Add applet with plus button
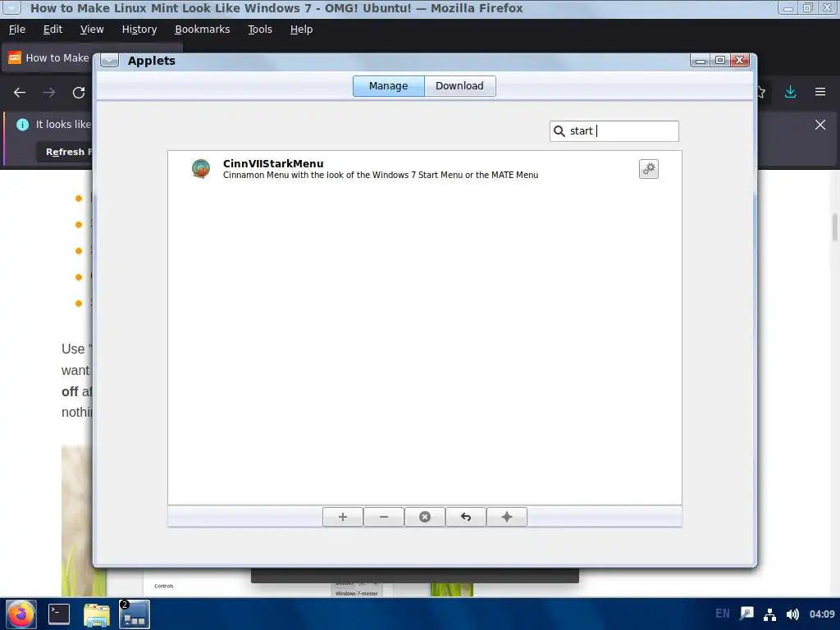The image size is (840, 630). point(343,517)
